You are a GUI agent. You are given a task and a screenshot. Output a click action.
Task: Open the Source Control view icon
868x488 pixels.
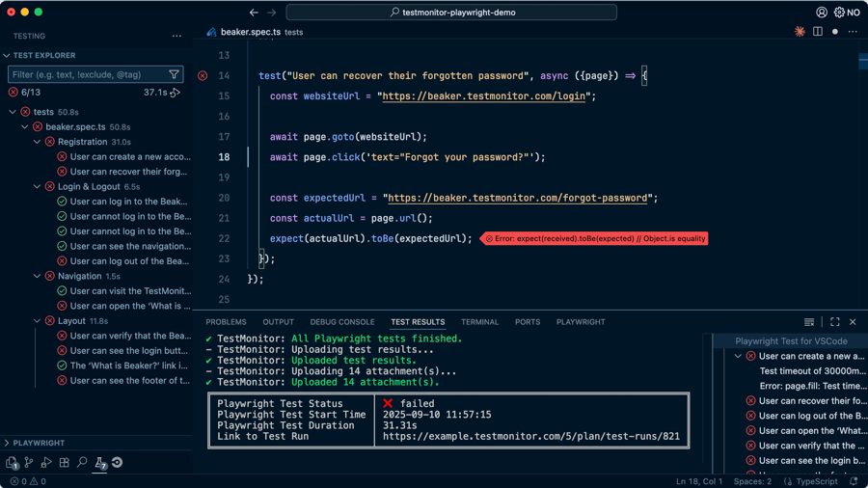click(29, 463)
